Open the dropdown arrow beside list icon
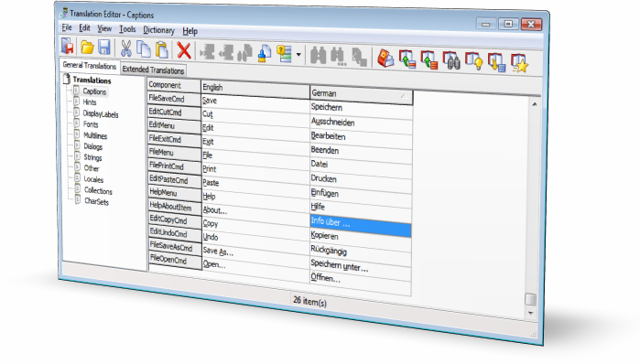The height and width of the screenshot is (364, 640). pos(298,55)
